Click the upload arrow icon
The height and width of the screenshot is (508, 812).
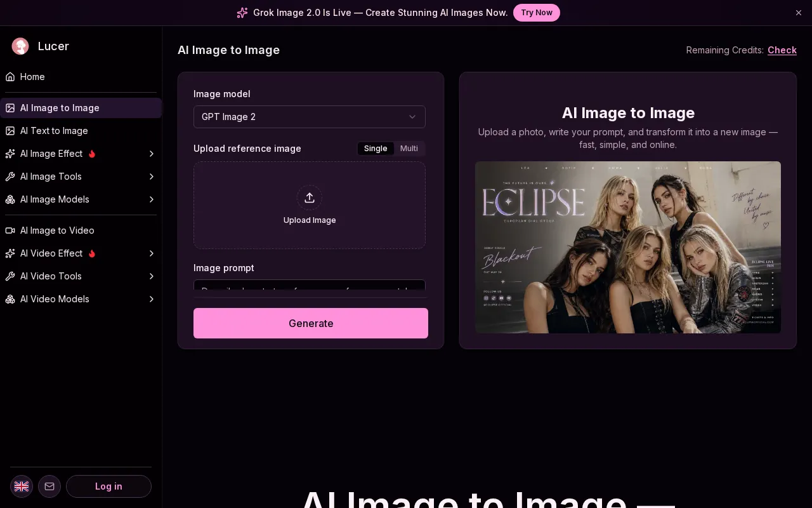[310, 197]
